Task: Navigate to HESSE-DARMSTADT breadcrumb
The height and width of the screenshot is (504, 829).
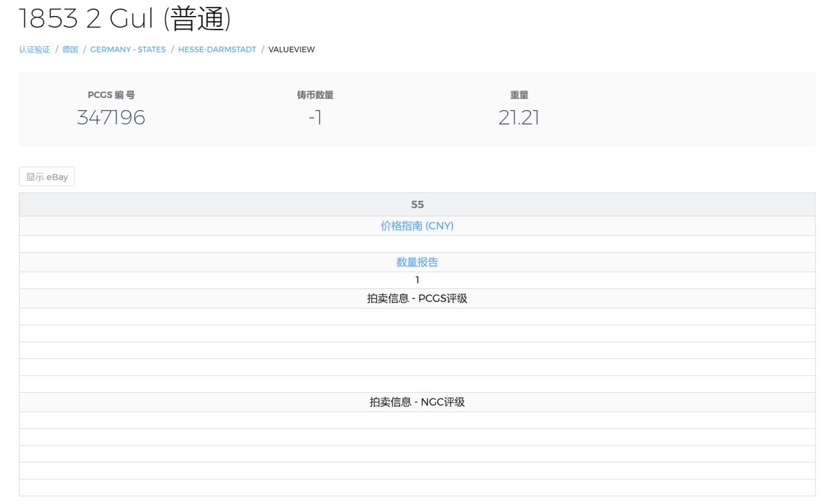Action: click(217, 50)
